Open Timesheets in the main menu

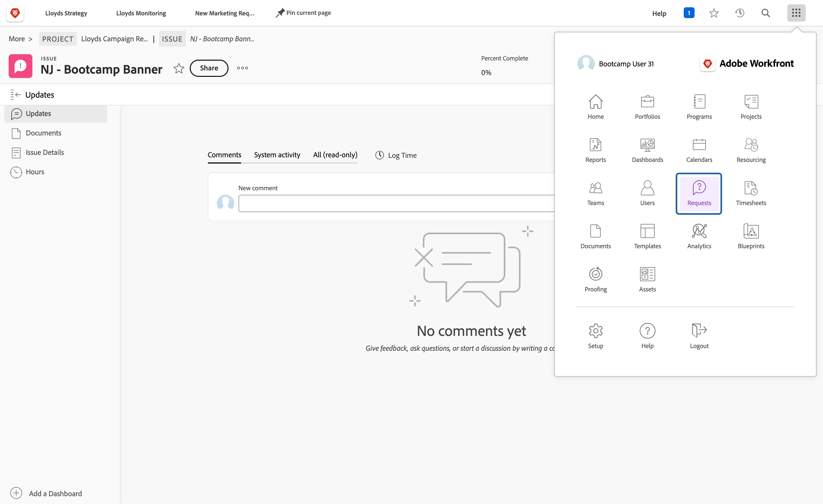(x=751, y=193)
